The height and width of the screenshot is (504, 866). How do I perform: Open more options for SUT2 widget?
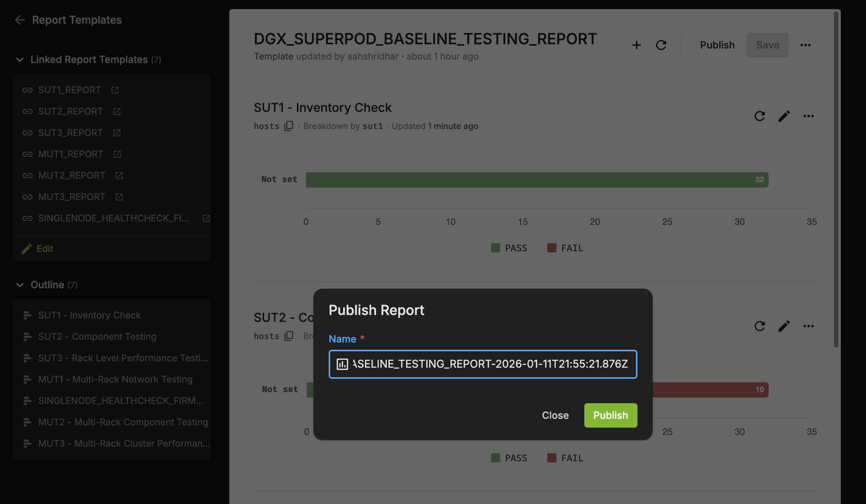coord(809,326)
